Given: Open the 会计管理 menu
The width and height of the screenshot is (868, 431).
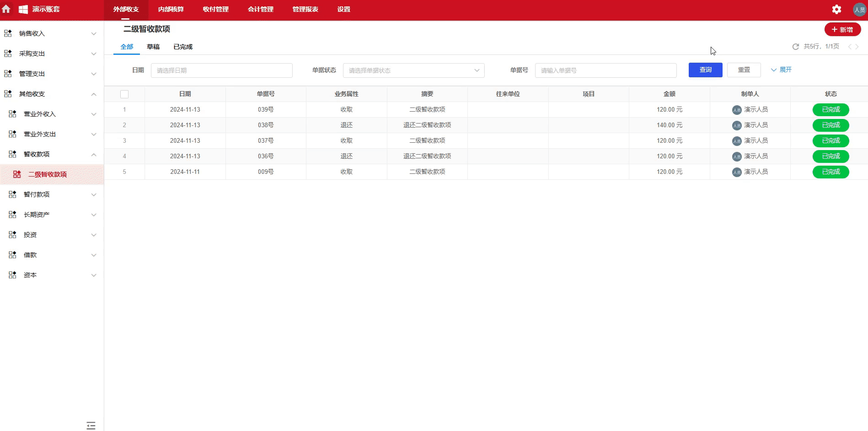Looking at the screenshot, I should click(260, 9).
